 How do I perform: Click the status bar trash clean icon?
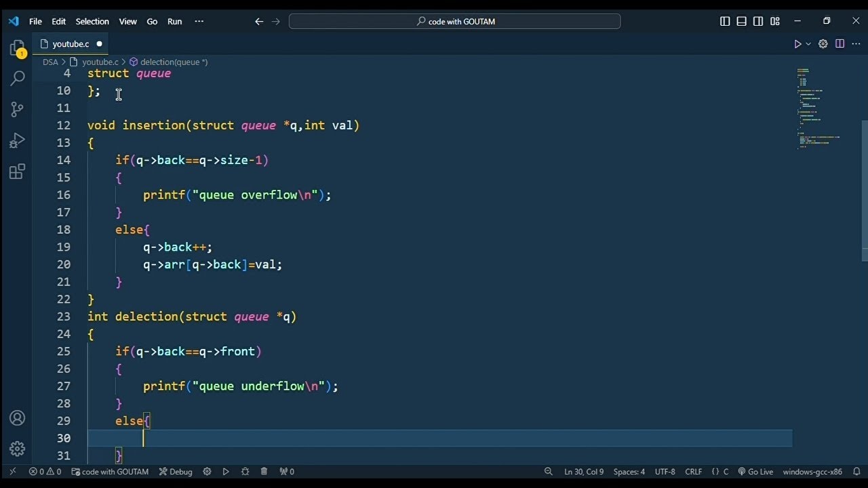point(264,472)
